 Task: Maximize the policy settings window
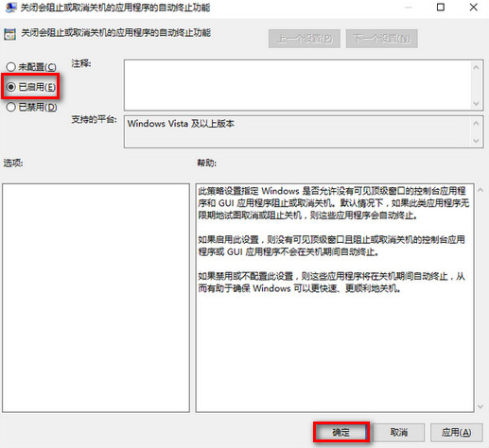pyautogui.click(x=441, y=7)
